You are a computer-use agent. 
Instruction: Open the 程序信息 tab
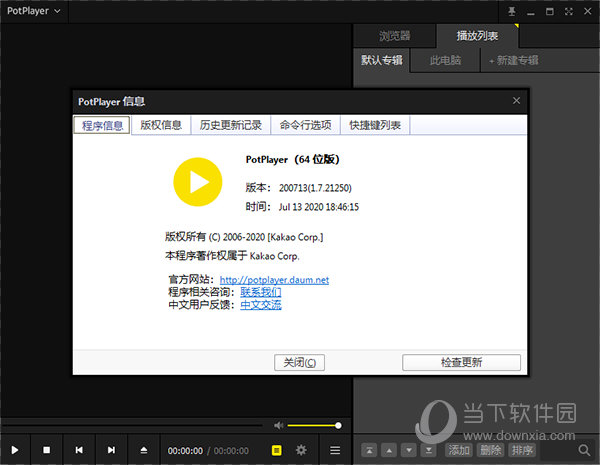point(102,125)
